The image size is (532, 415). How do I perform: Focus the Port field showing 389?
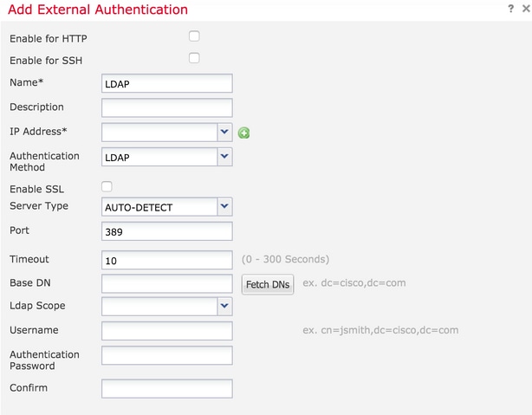[167, 231]
